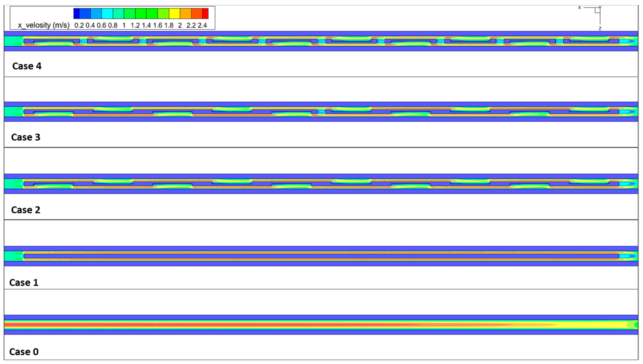Click the 2.4 legend tick label

[x=202, y=25]
